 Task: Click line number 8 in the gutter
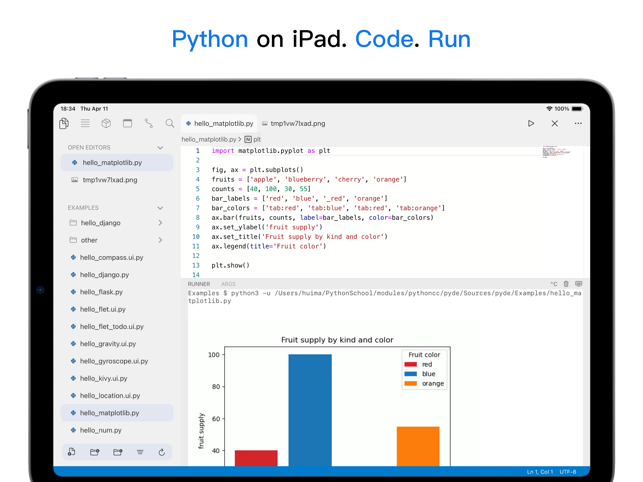tap(197, 217)
